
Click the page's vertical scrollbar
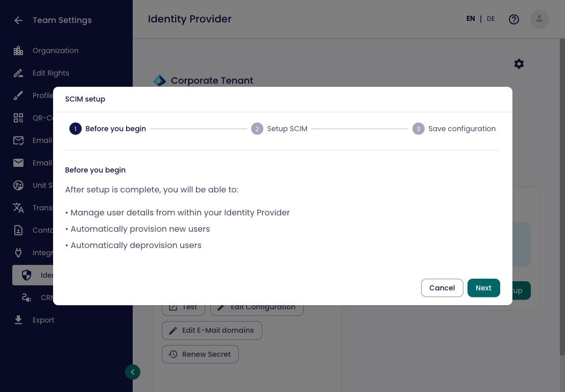click(562, 197)
